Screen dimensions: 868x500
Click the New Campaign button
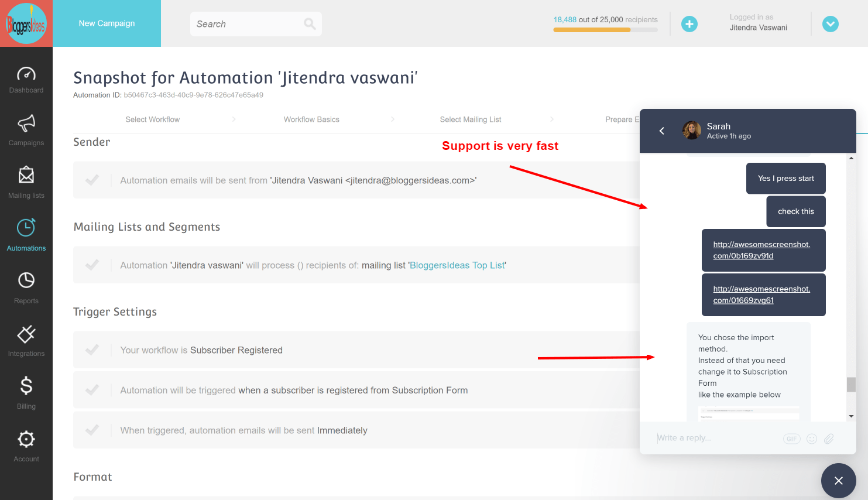click(107, 23)
